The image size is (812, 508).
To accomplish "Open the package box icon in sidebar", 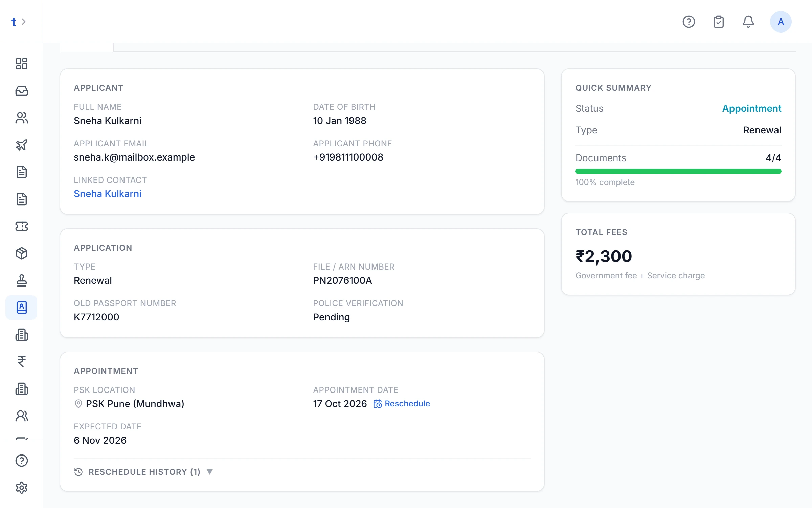I will [21, 253].
